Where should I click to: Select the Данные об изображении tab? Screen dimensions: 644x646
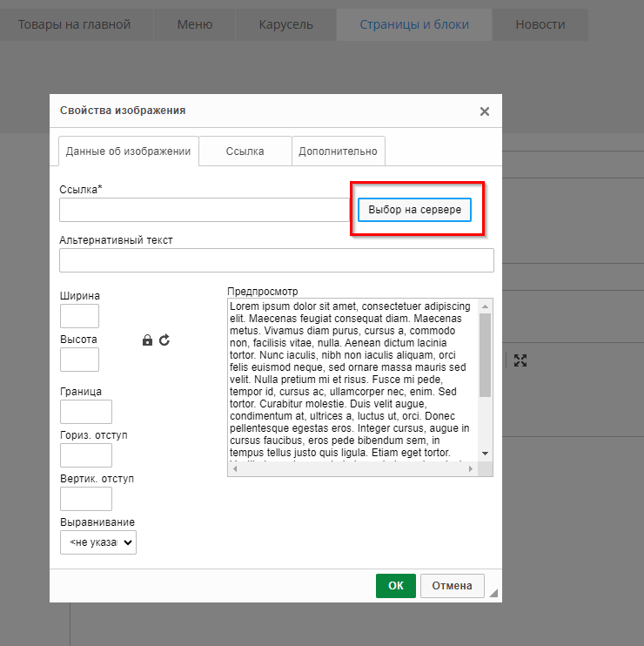click(x=128, y=151)
